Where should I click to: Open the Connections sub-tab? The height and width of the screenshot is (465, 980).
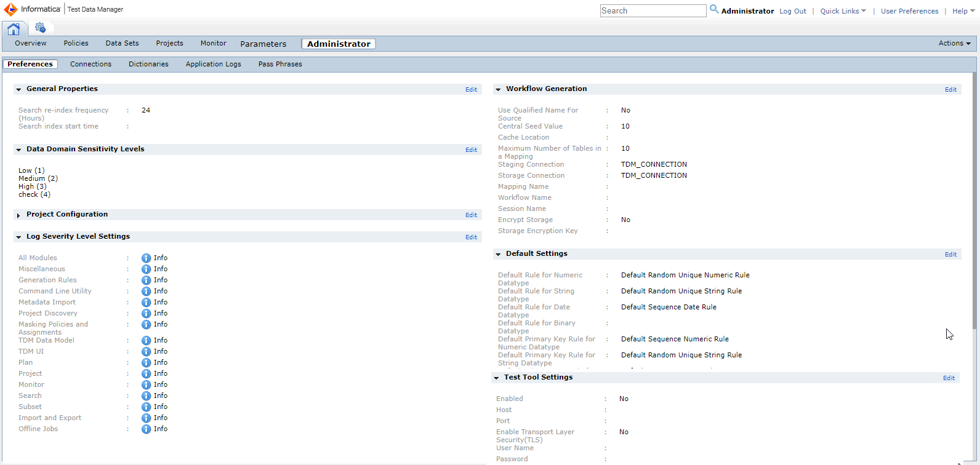90,64
